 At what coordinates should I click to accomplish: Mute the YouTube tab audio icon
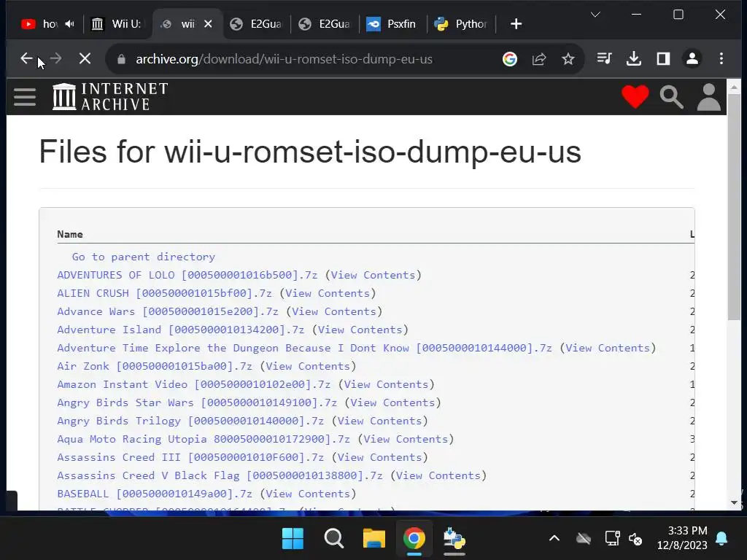click(69, 24)
